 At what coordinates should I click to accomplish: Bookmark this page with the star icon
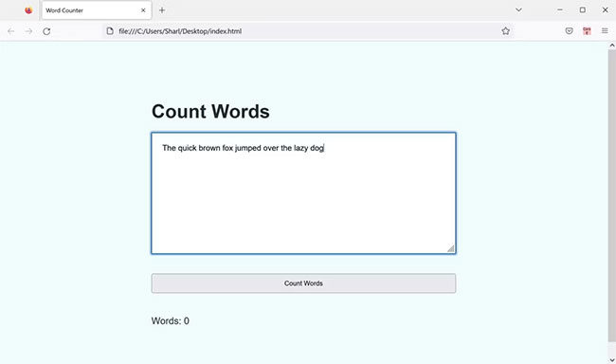click(x=506, y=31)
